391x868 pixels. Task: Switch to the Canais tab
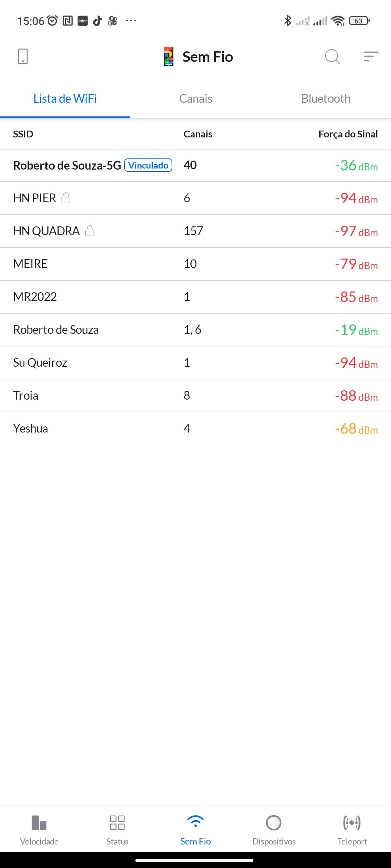[195, 99]
